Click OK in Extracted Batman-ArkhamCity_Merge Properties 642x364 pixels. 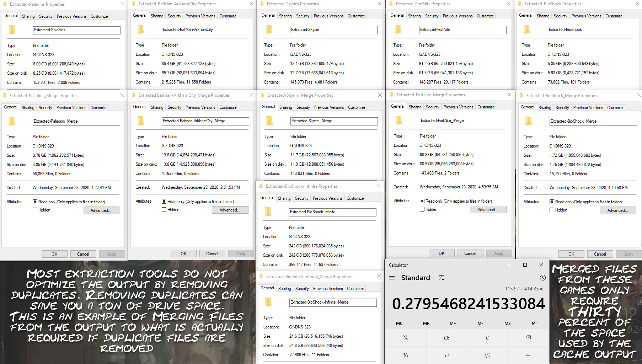tap(183, 254)
